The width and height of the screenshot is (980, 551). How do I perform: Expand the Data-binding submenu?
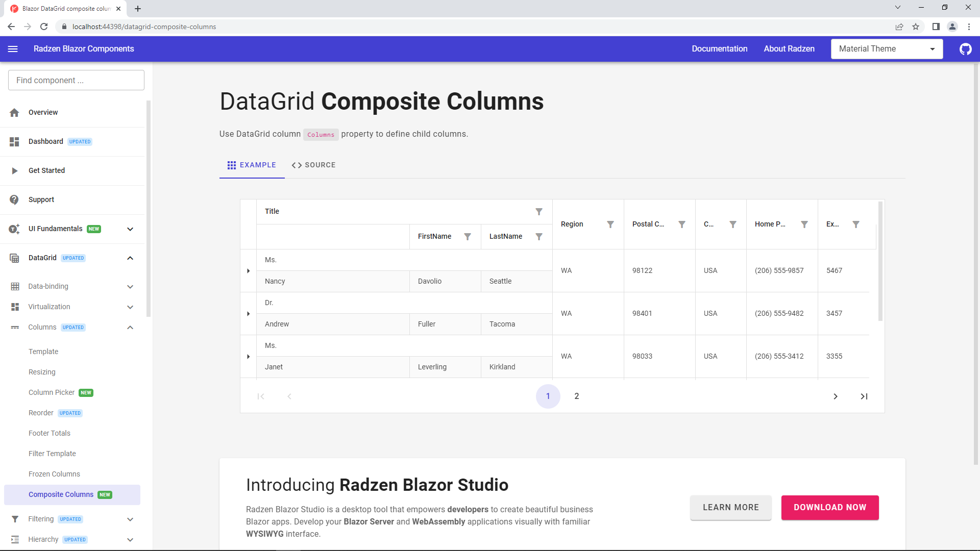130,287
